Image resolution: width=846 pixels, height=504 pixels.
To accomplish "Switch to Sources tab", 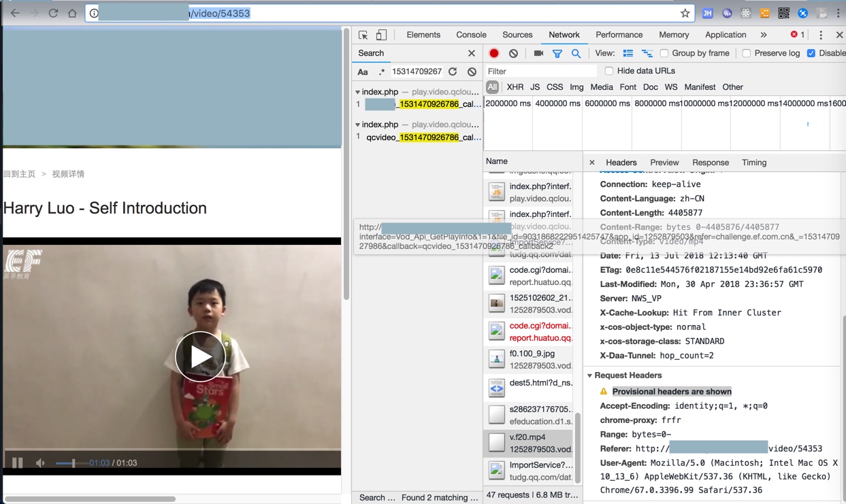I will point(517,35).
